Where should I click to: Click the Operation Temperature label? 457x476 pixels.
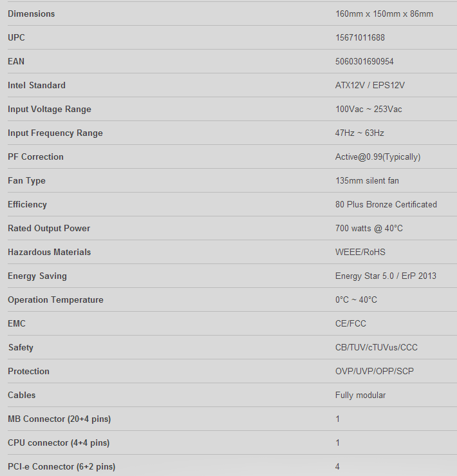click(x=55, y=300)
